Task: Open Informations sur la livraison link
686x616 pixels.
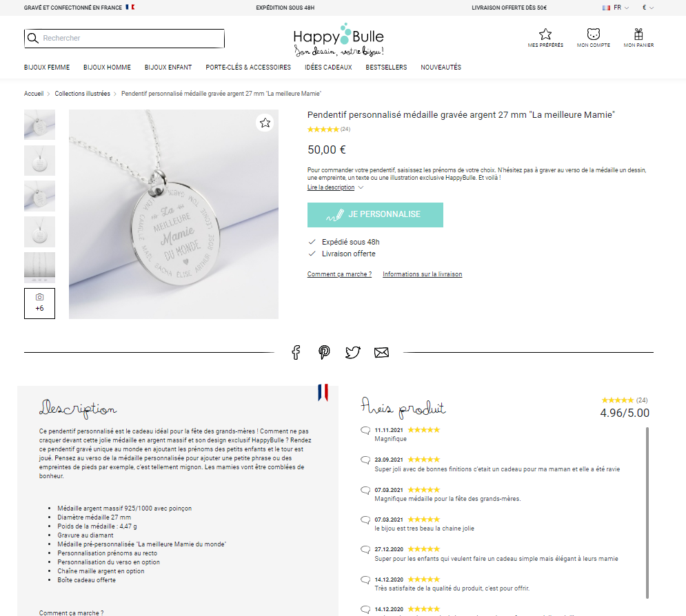Action: pyautogui.click(x=422, y=274)
